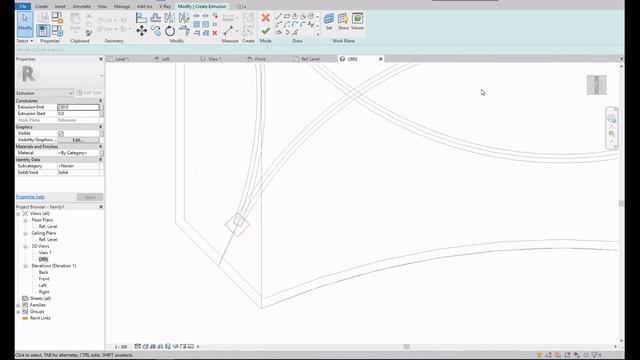The image size is (640, 360).
Task: Open the File menu
Action: (x=23, y=6)
